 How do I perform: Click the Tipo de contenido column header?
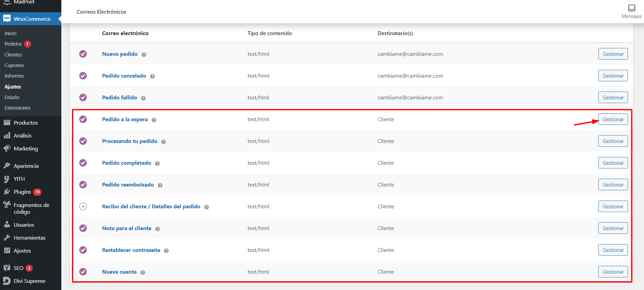pos(270,33)
